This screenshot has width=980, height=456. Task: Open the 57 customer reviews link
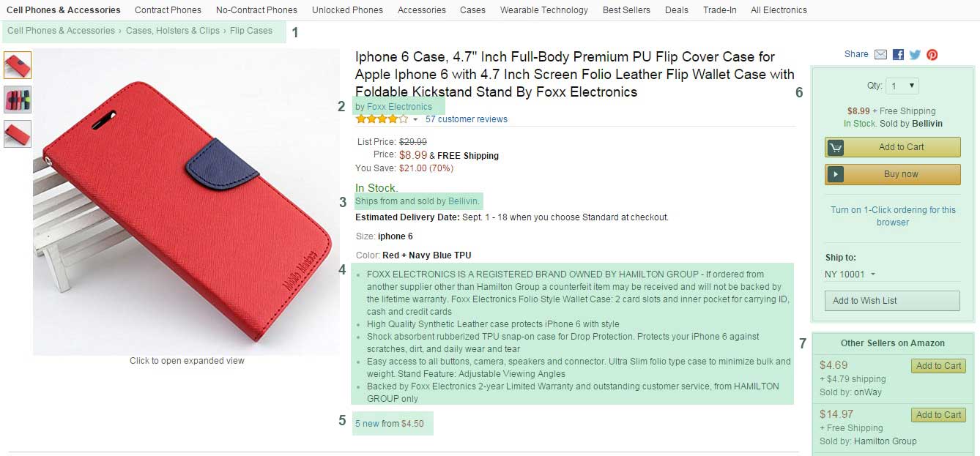[466, 119]
